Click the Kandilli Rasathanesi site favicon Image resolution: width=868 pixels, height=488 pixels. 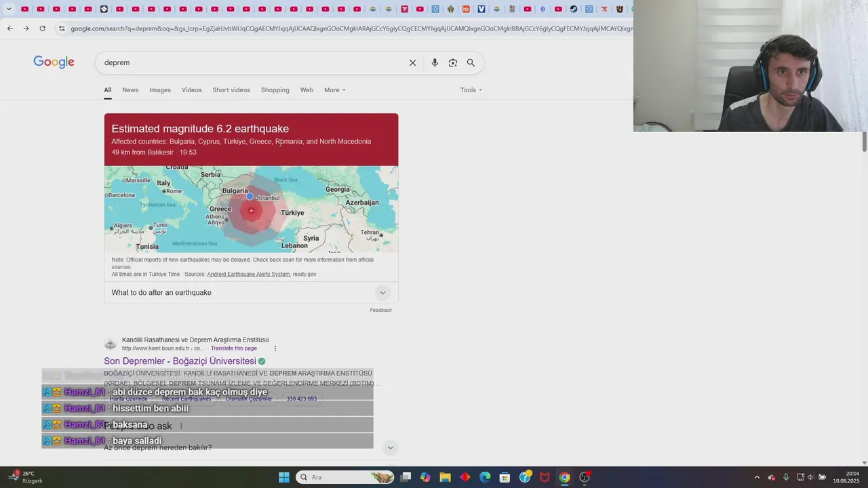point(111,344)
